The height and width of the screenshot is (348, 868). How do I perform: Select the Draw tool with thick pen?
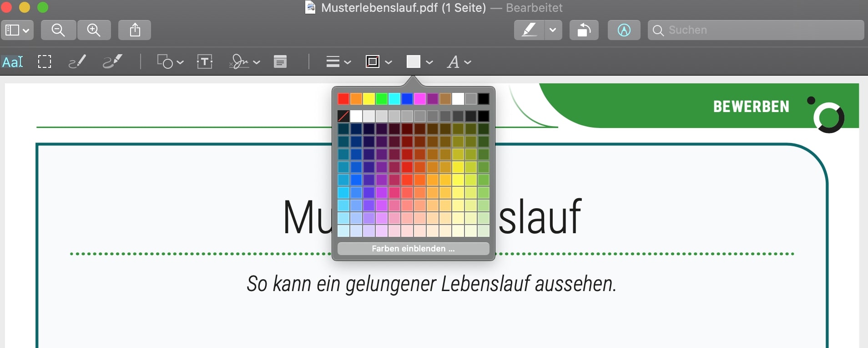112,61
